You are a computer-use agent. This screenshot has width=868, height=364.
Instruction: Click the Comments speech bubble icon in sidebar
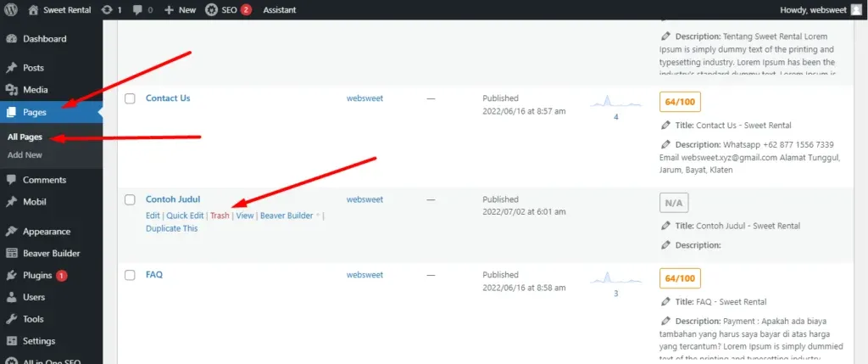(x=11, y=180)
